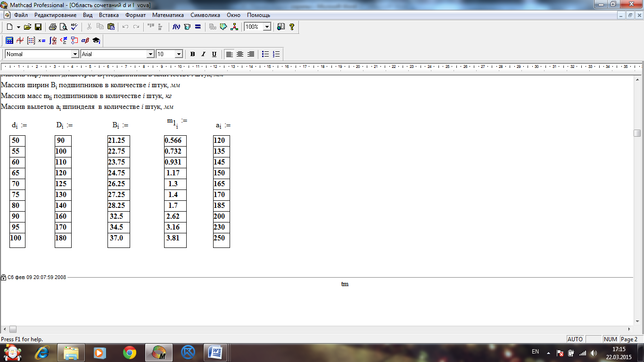Expand the Normal style dropdown
The image size is (644, 362).
[x=74, y=54]
